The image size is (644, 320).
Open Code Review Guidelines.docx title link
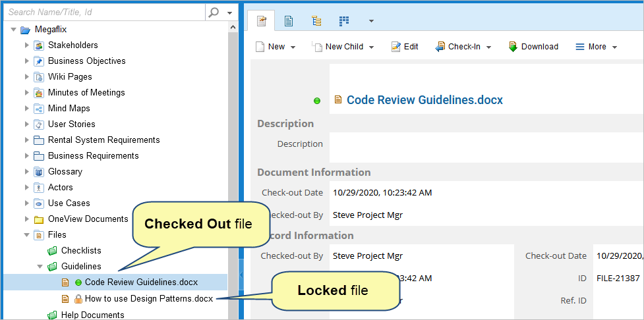[424, 100]
